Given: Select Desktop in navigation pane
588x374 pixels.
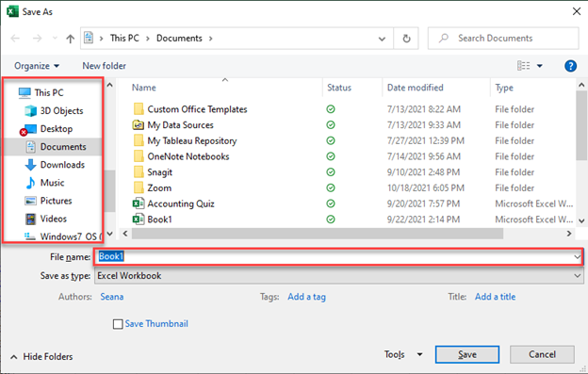Looking at the screenshot, I should pos(57,129).
